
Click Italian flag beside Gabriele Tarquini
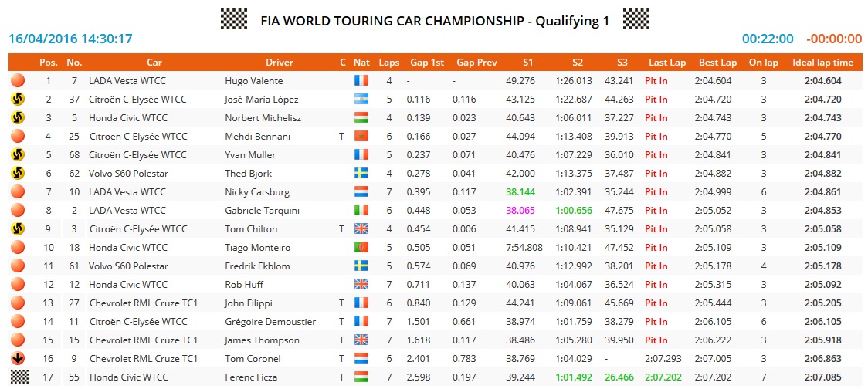[361, 210]
